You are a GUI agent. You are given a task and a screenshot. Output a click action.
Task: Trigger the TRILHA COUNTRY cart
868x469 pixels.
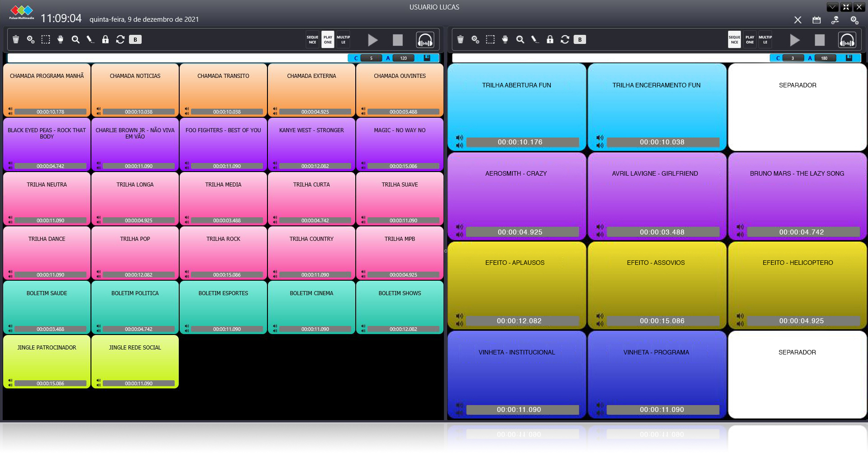coord(311,253)
